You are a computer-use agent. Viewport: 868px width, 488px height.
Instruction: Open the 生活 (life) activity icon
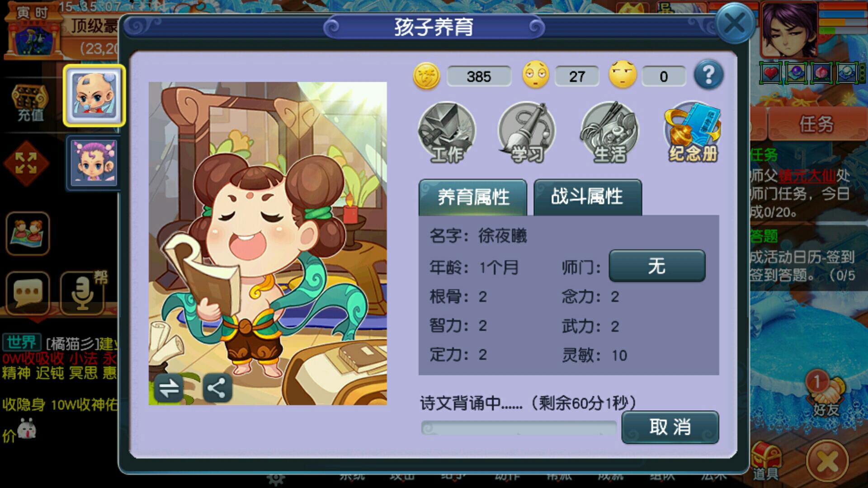tap(609, 132)
